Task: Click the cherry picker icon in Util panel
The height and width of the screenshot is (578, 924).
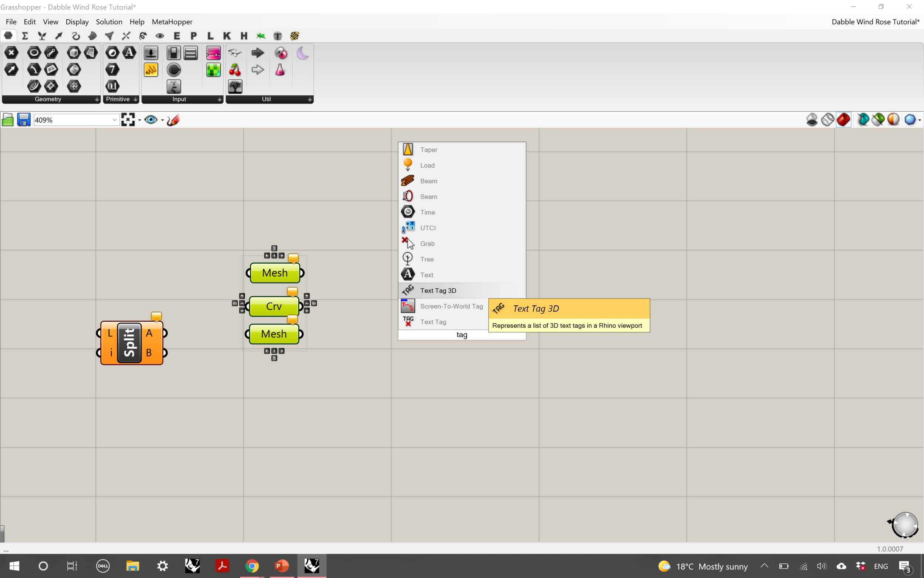Action: (235, 70)
